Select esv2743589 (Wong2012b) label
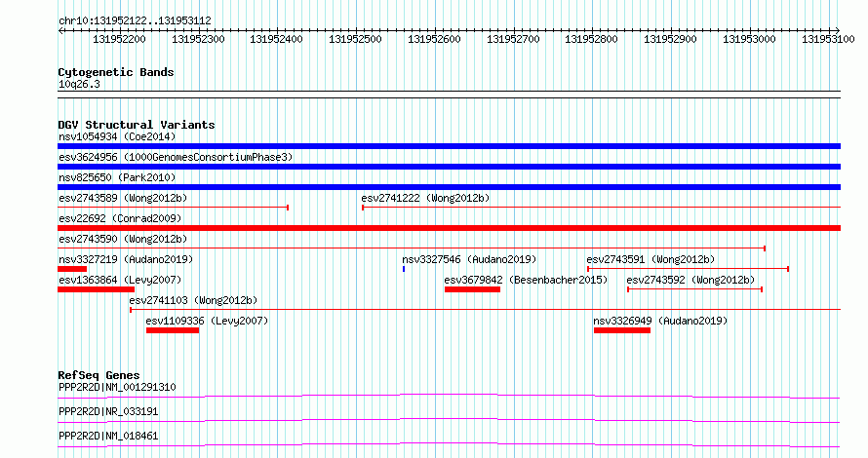Image resolution: width=868 pixels, height=458 pixels. tap(123, 198)
